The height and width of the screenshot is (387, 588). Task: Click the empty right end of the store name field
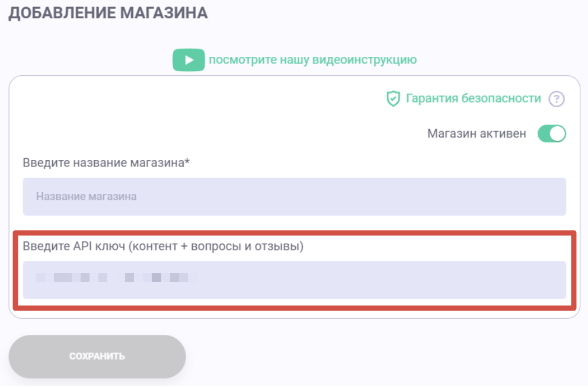pyautogui.click(x=533, y=196)
